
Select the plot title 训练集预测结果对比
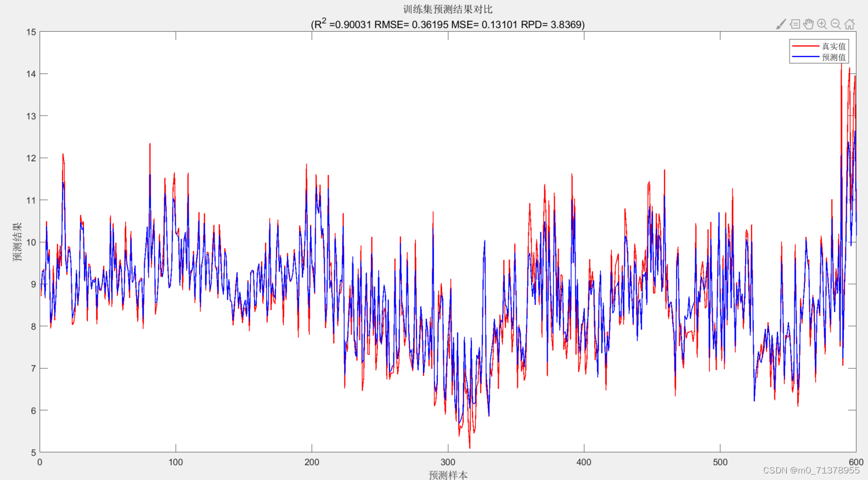[x=448, y=9]
